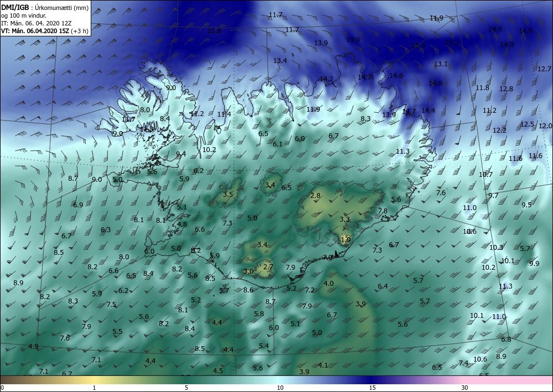
Task: Click the 7.4 value near the bottom right
Action: (x=463, y=363)
